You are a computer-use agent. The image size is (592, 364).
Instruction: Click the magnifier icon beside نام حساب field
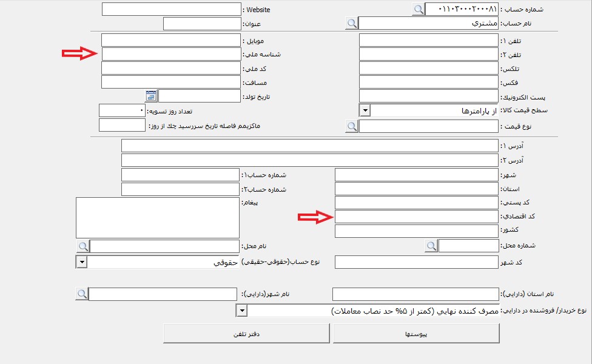(352, 24)
